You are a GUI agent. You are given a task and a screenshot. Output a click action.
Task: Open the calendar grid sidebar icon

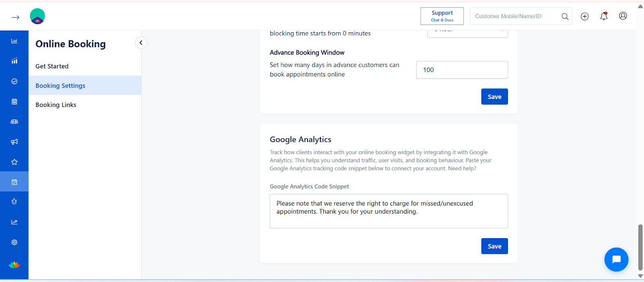coord(14,101)
